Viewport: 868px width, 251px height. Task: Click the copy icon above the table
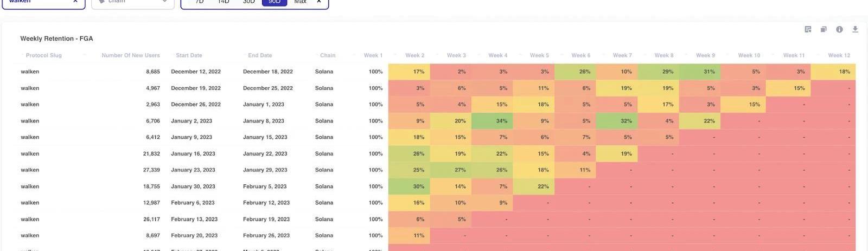(x=824, y=29)
